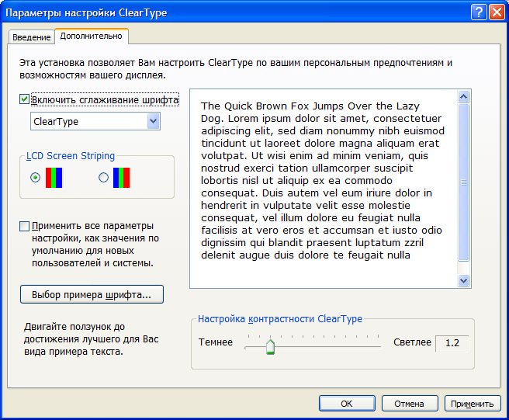Switch to the Введение tab
509x420 pixels.
[x=32, y=37]
